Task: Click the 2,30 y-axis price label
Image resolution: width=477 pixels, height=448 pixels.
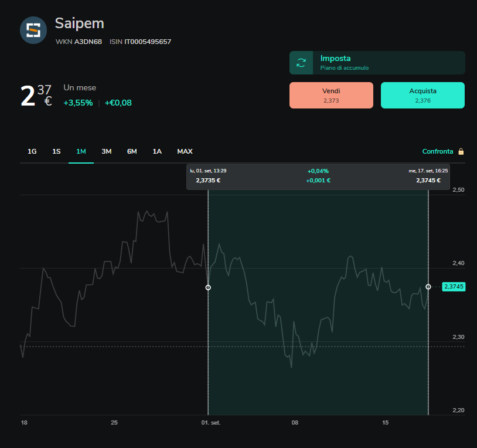Action: pyautogui.click(x=458, y=337)
